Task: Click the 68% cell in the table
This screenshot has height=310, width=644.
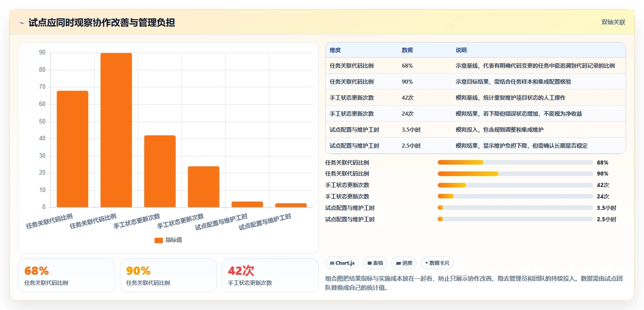Action: point(408,66)
